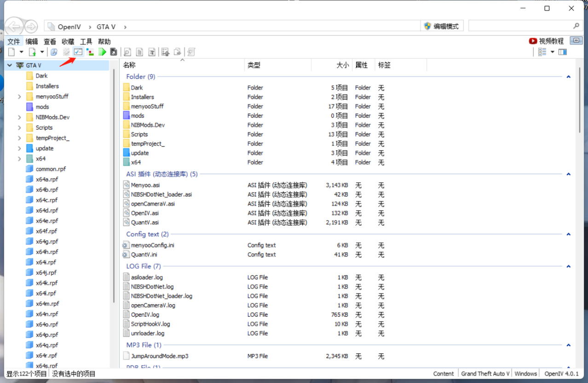Viewport: 588px width, 383px height.
Task: Select the purple mods folder icon in list
Action: 127,116
